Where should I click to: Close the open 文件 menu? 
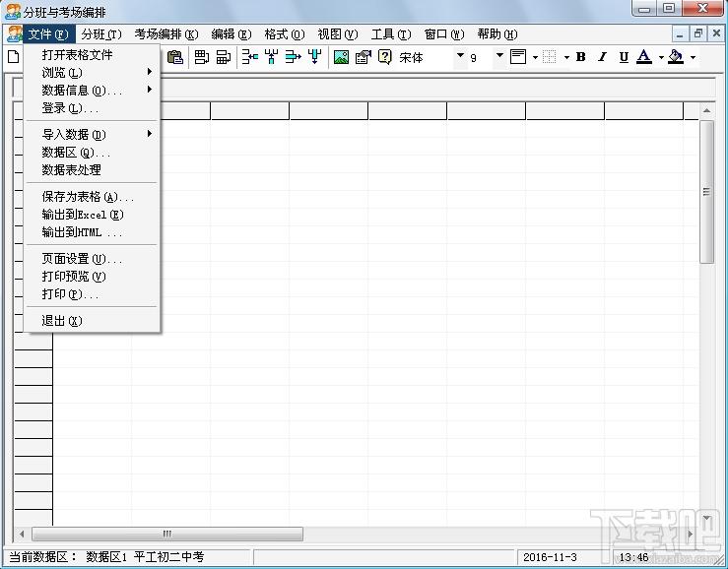click(x=48, y=33)
